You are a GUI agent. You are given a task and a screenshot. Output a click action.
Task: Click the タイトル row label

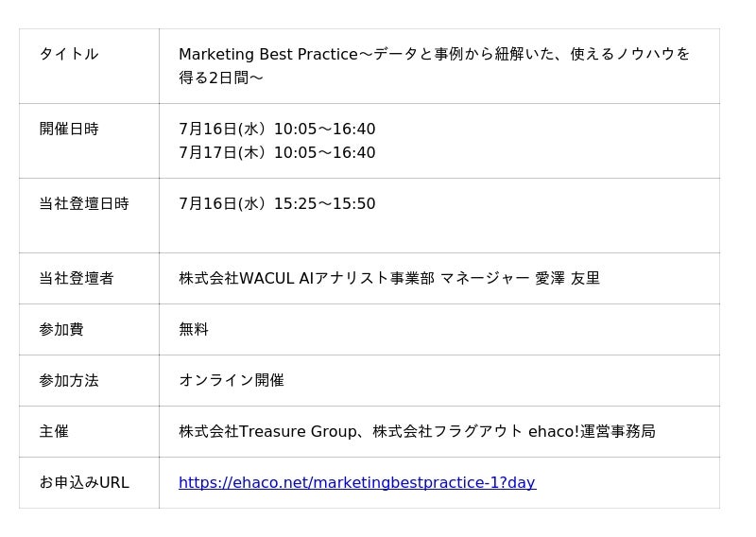tap(69, 54)
